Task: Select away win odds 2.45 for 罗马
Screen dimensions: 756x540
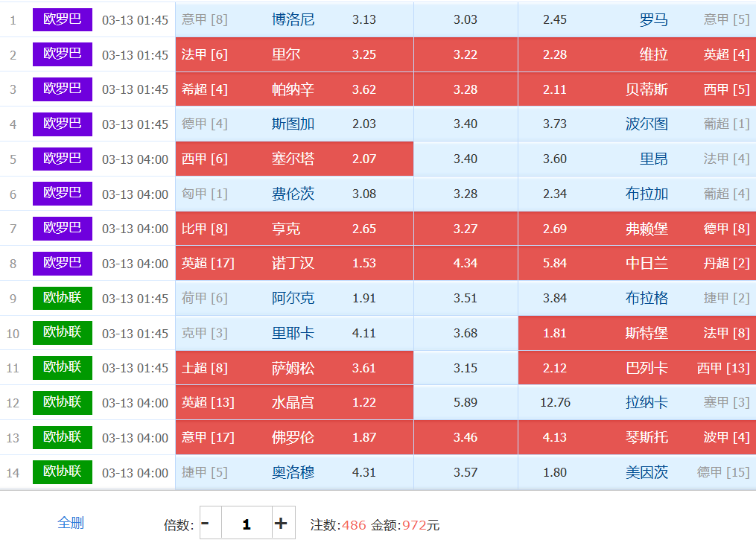Action: pos(555,19)
